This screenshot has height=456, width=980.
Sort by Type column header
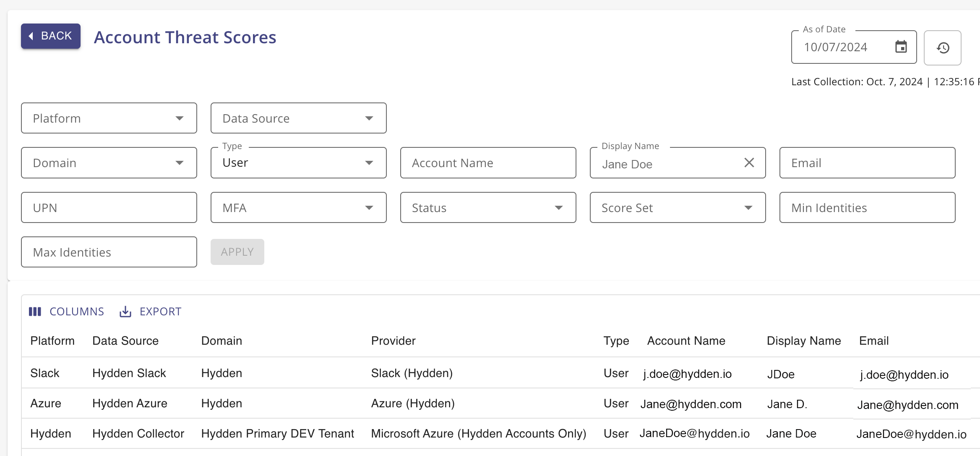pos(616,341)
